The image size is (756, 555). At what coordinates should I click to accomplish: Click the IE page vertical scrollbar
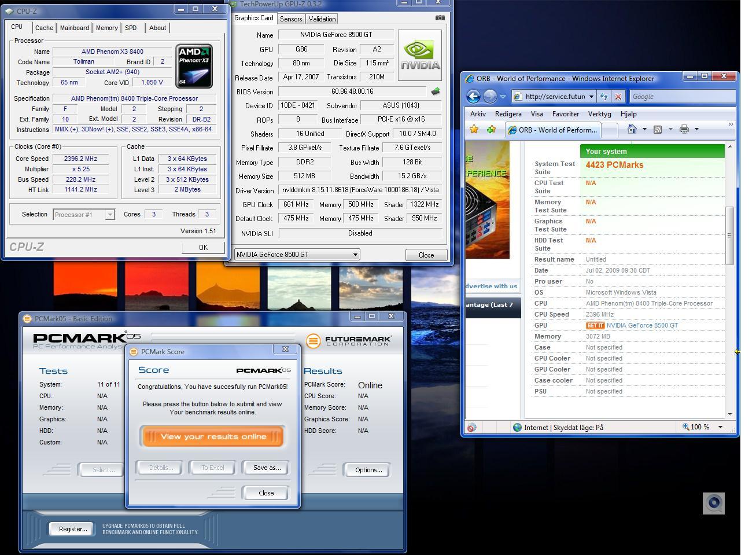pos(730,235)
